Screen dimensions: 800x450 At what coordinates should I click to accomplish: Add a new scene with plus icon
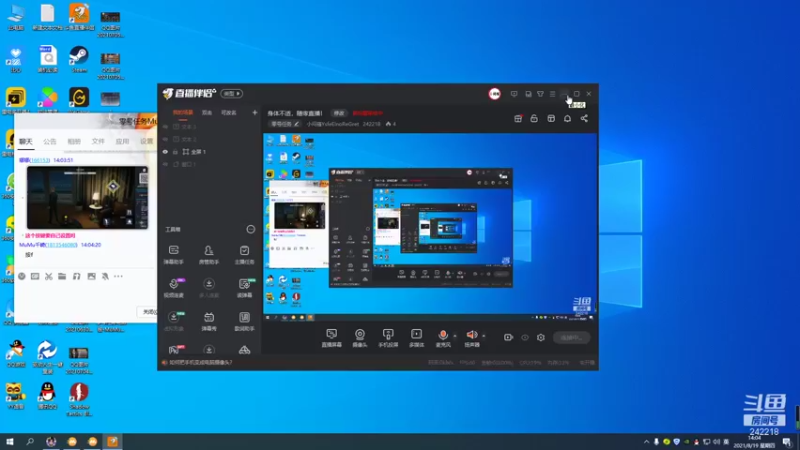coord(255,113)
